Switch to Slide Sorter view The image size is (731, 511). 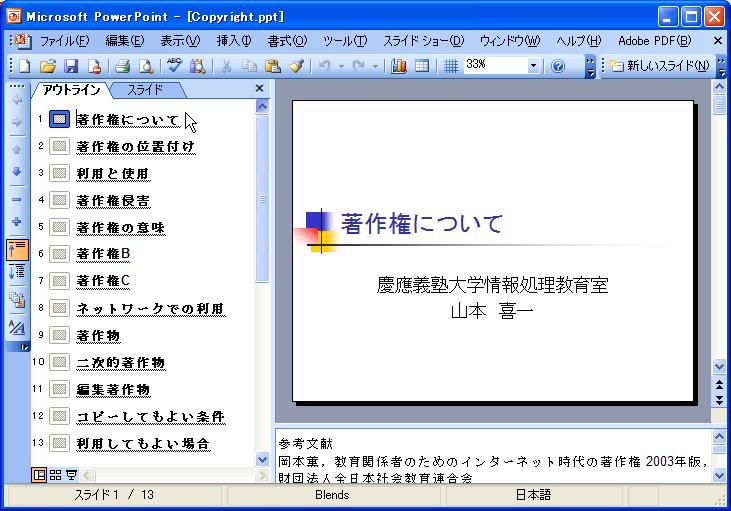pyautogui.click(x=55, y=475)
